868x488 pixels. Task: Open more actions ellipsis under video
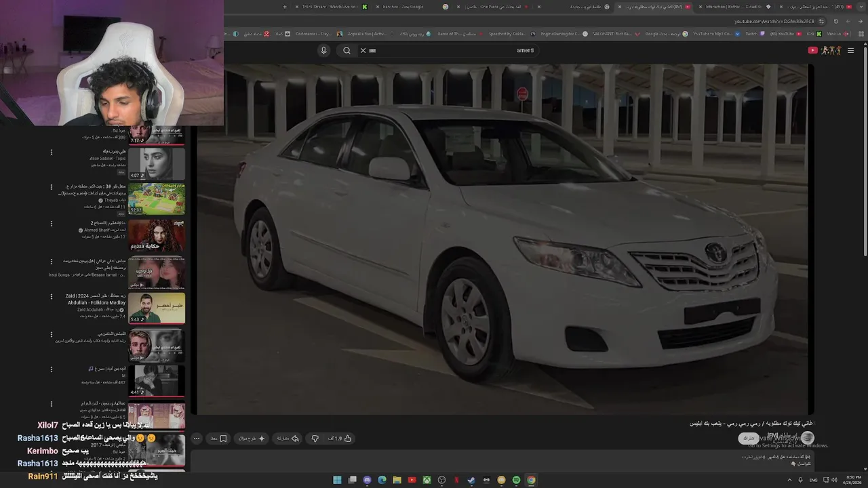[x=197, y=439]
